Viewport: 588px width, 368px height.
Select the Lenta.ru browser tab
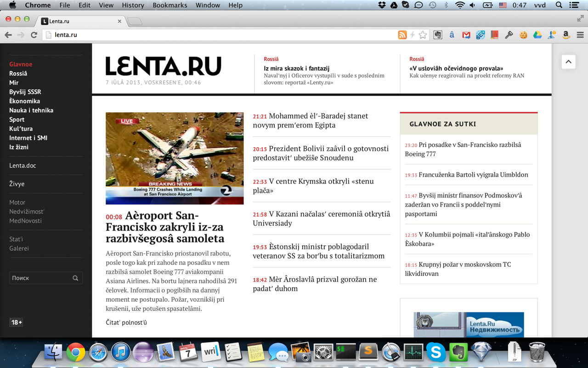pyautogui.click(x=80, y=21)
